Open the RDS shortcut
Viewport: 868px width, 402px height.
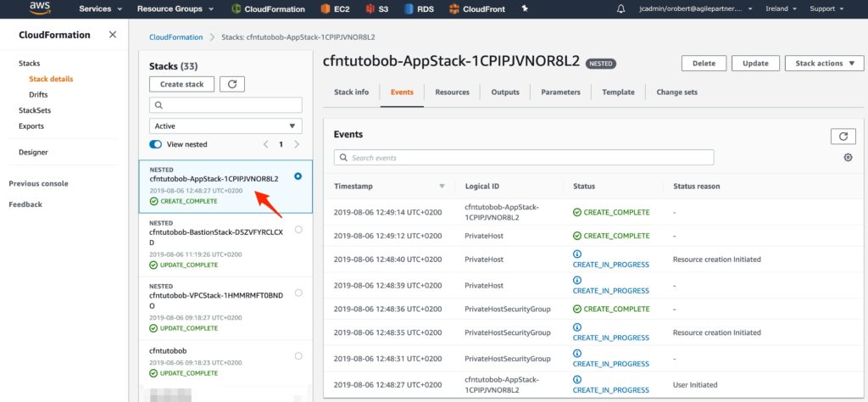tap(419, 8)
